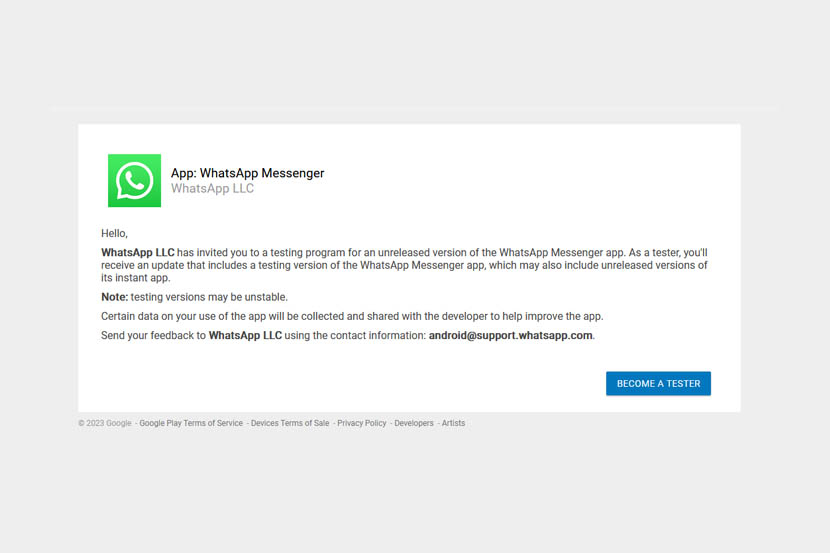This screenshot has width=830, height=553.
Task: Click 'WhatsApp LLC' in the Send your feedback line
Action: [x=245, y=336]
